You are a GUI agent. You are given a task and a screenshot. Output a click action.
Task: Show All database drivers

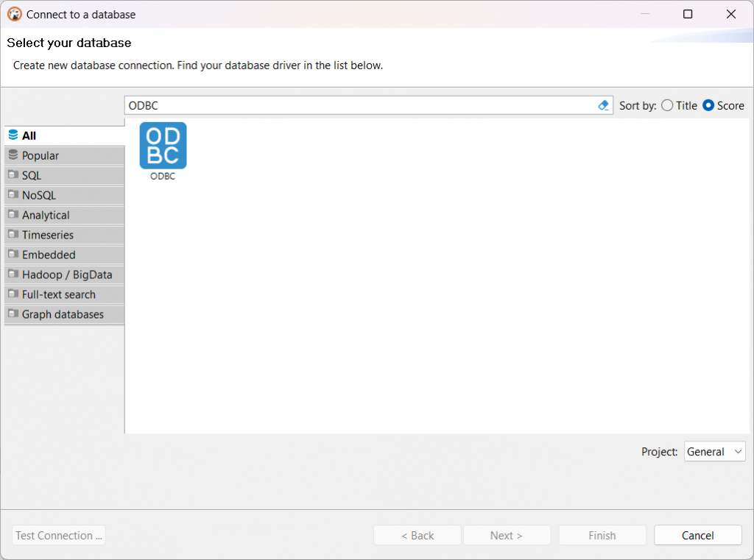pyautogui.click(x=65, y=136)
